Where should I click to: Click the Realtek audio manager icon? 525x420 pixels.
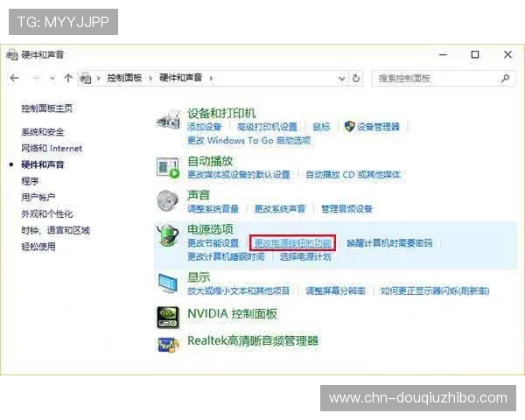(168, 344)
